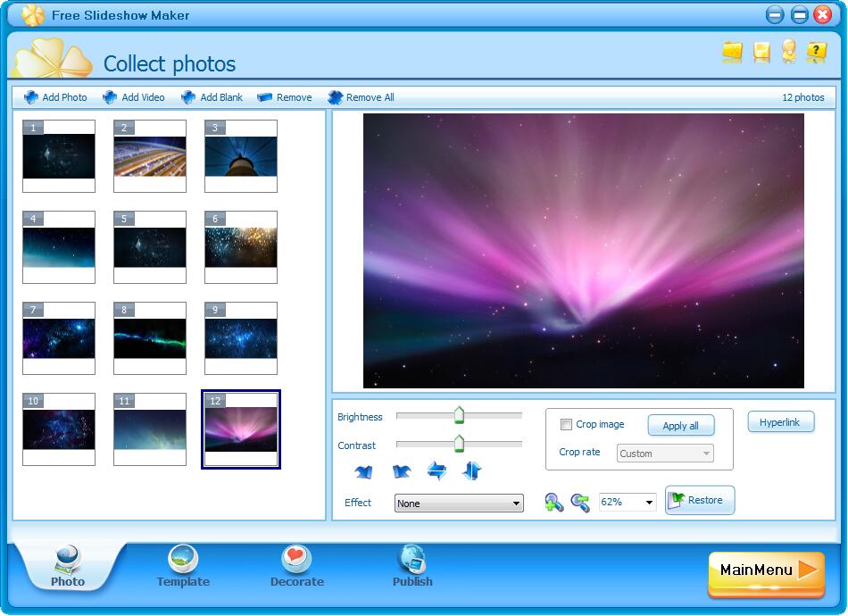The width and height of the screenshot is (848, 616).
Task: Open the folder icon to load a project
Action: coord(732,52)
